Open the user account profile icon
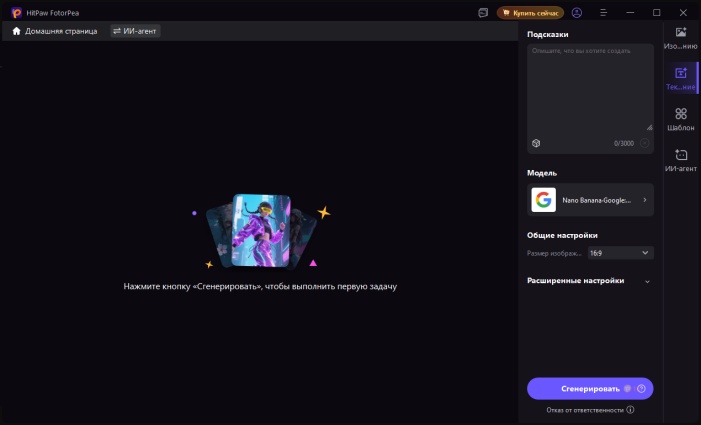The width and height of the screenshot is (701, 425). click(577, 13)
